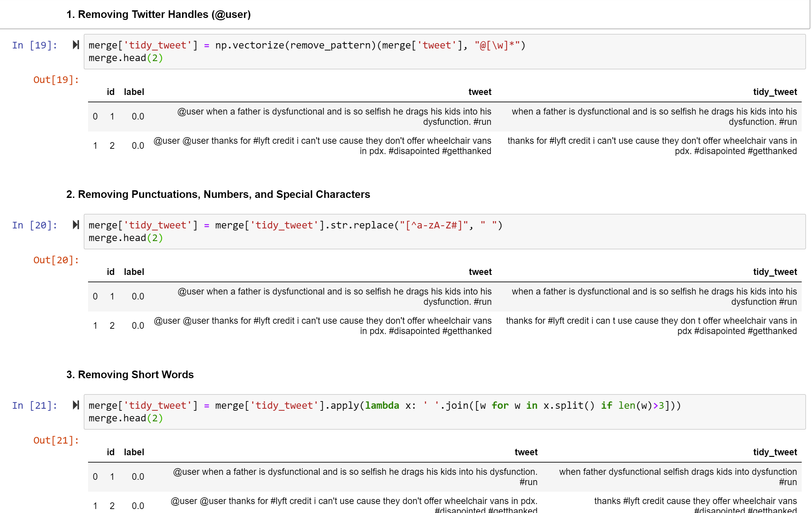Click the run arrow beside the short-words cell
This screenshot has width=812, height=513.
coord(75,405)
